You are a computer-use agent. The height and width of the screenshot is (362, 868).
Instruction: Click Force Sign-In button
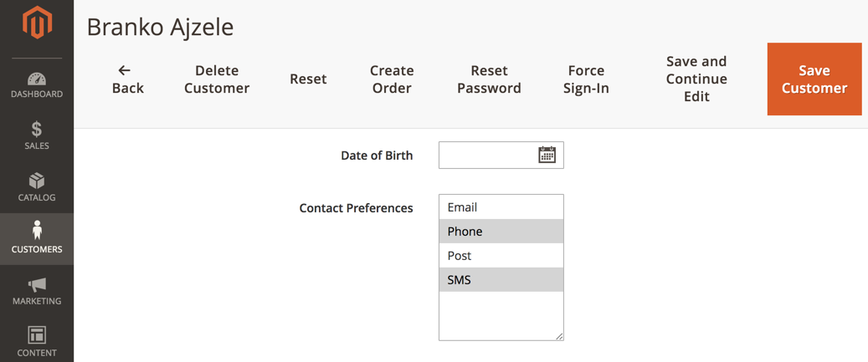point(586,79)
